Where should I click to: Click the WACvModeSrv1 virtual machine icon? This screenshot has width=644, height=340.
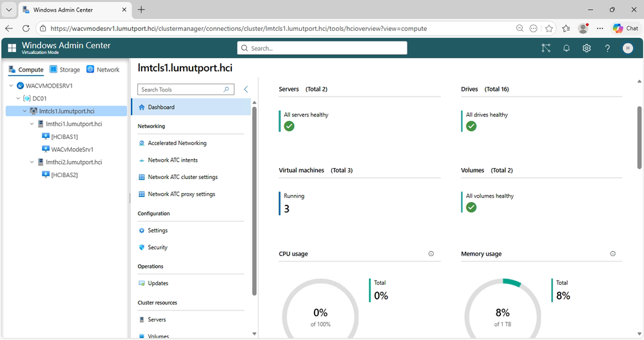click(x=46, y=149)
